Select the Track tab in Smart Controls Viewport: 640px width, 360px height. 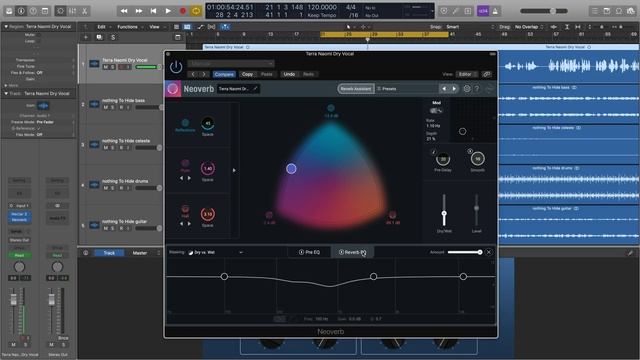(x=109, y=253)
